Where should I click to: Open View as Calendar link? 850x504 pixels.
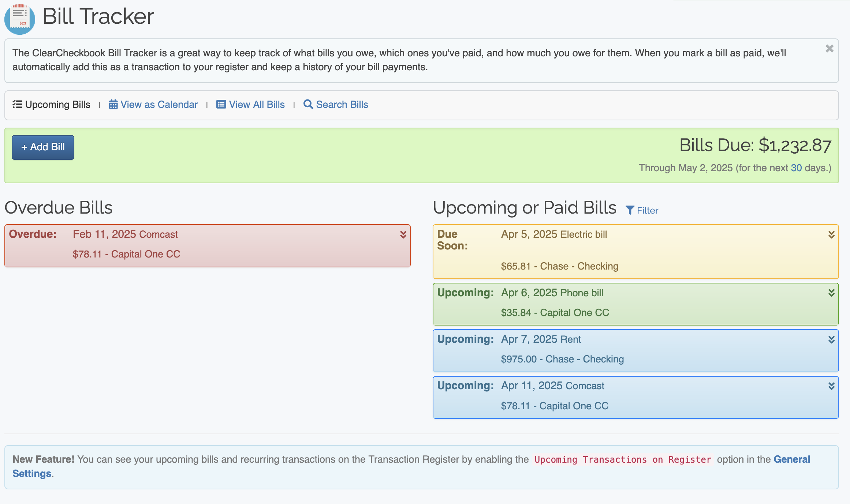[159, 105]
